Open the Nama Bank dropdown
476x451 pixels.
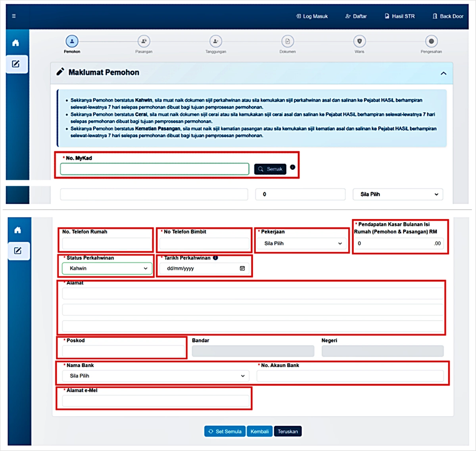[x=156, y=376]
